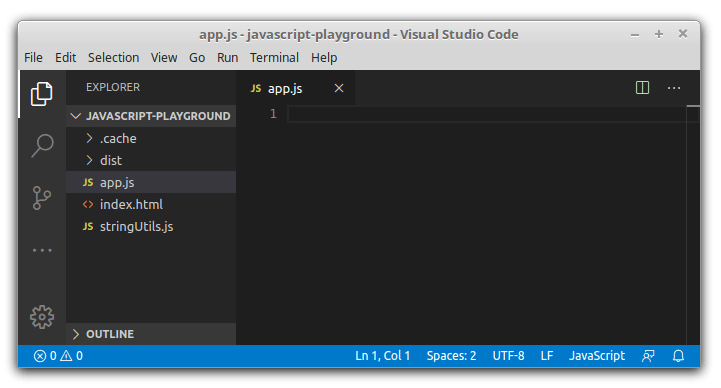Screen dimensions: 721x388
Task: Select app.js in the file explorer
Action: pos(151,183)
